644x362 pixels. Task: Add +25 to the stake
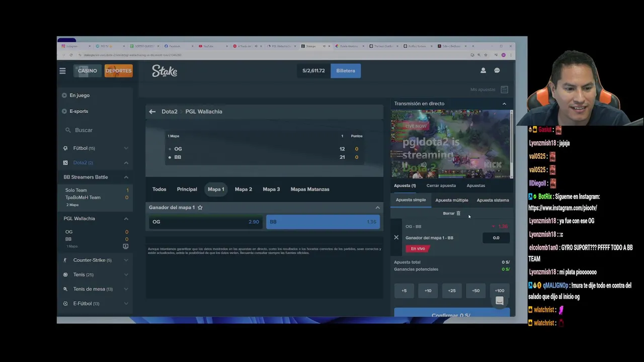452,291
